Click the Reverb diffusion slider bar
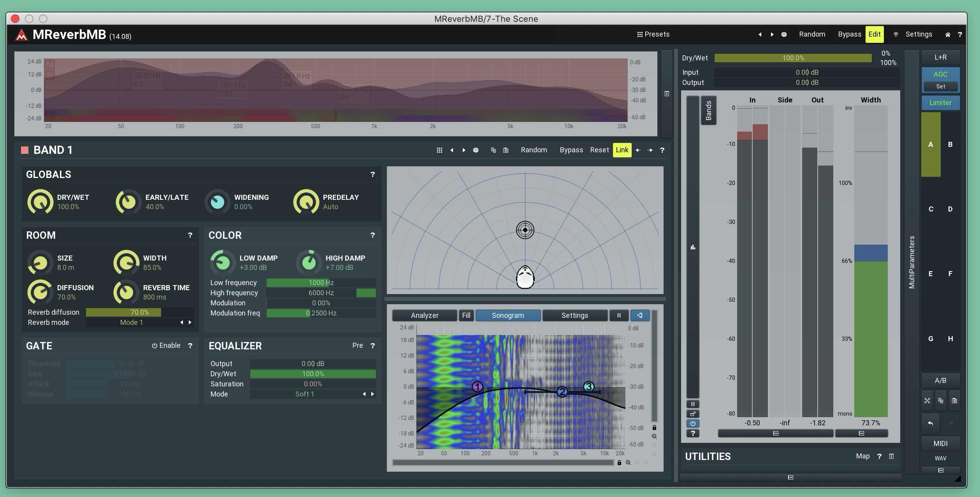 pos(139,312)
